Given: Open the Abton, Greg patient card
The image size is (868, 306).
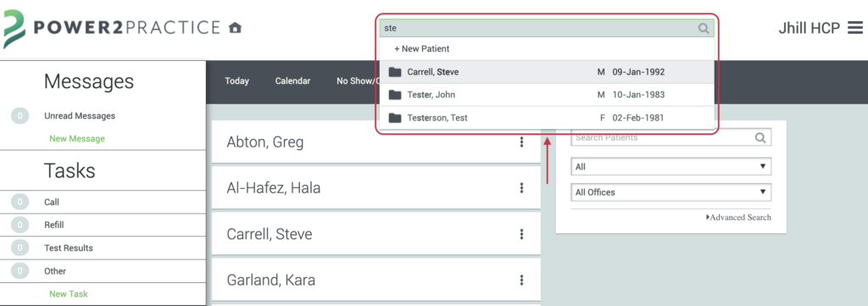Looking at the screenshot, I should coord(376,142).
